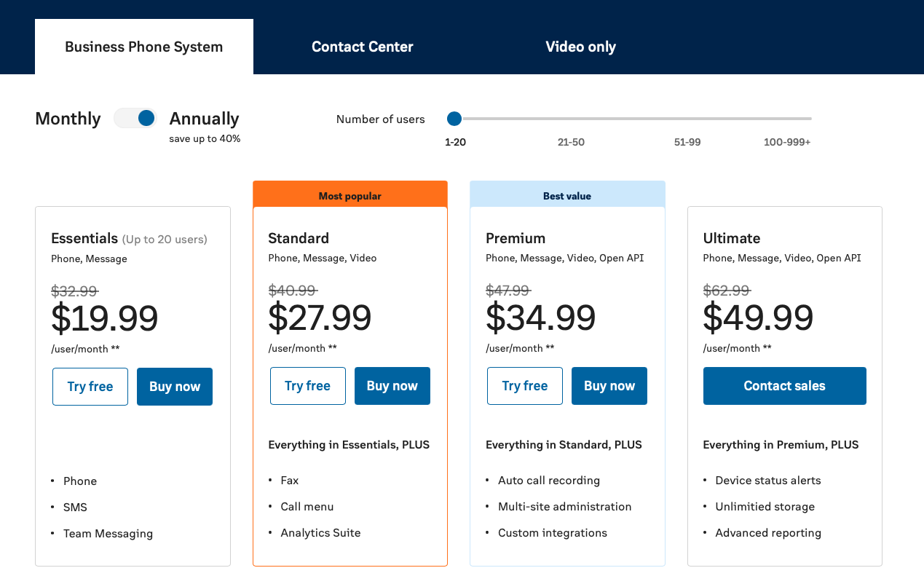This screenshot has height=584, width=924.
Task: Switch to the Contact Center tab
Action: point(362,47)
